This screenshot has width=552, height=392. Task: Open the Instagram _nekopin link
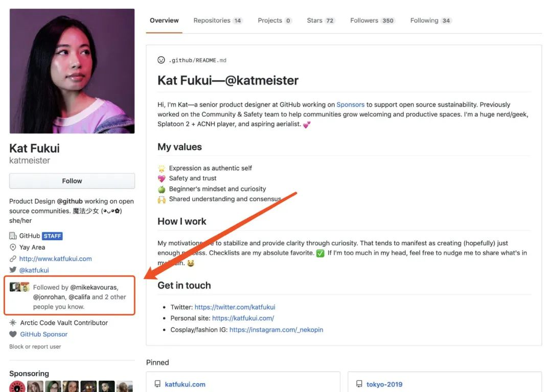(x=276, y=330)
